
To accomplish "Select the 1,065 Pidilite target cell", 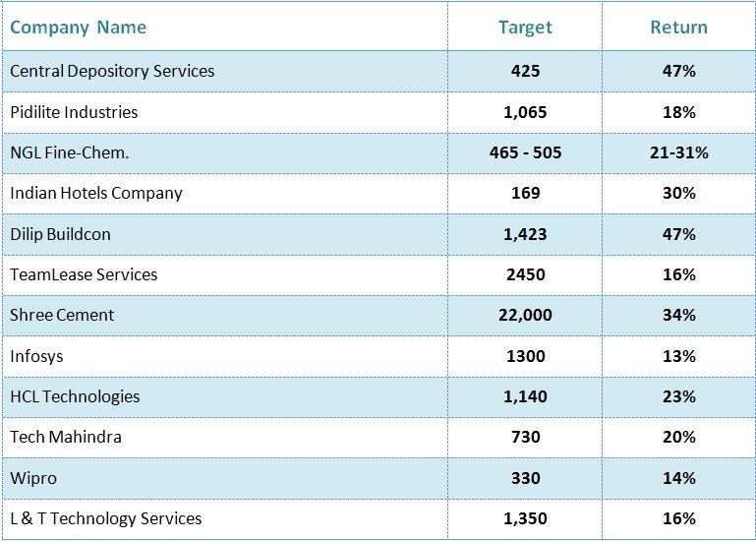I will pyautogui.click(x=525, y=112).
